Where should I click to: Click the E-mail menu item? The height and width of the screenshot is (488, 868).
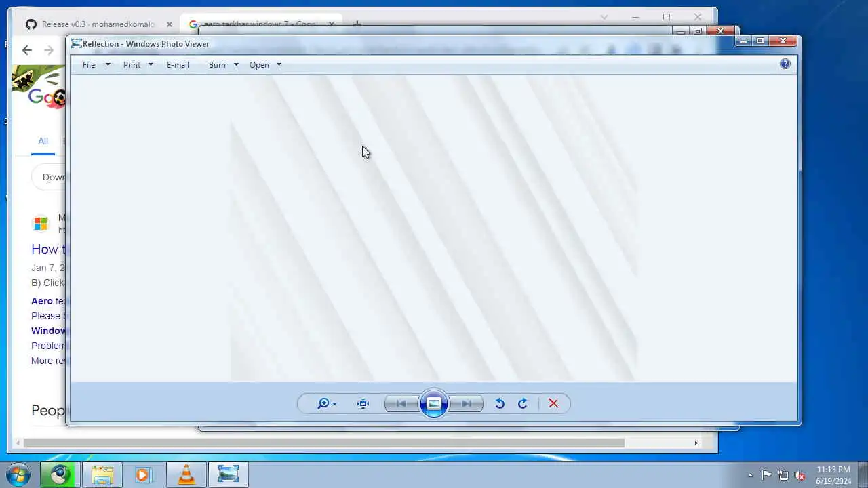point(178,65)
